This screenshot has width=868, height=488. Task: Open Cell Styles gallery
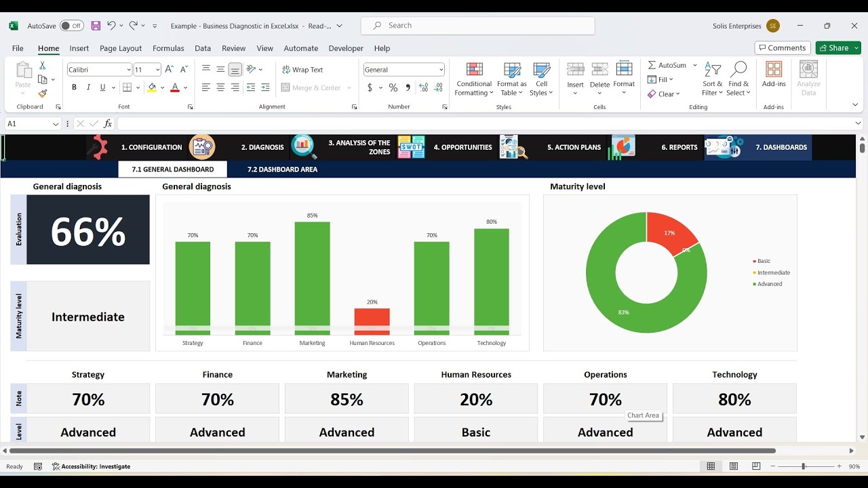[x=541, y=79]
